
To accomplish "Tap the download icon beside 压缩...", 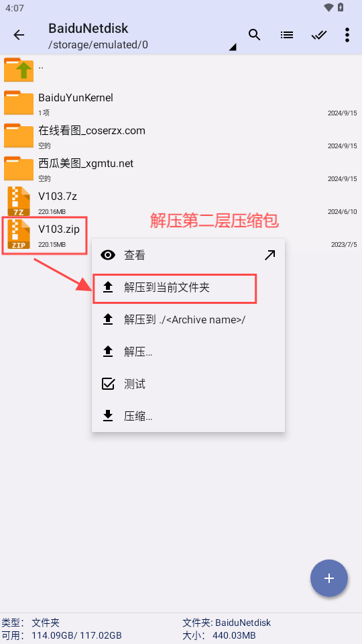I will 108,416.
